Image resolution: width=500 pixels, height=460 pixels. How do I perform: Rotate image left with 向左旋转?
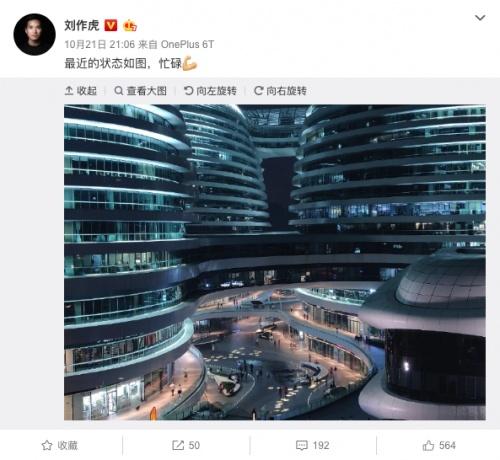[x=210, y=91]
